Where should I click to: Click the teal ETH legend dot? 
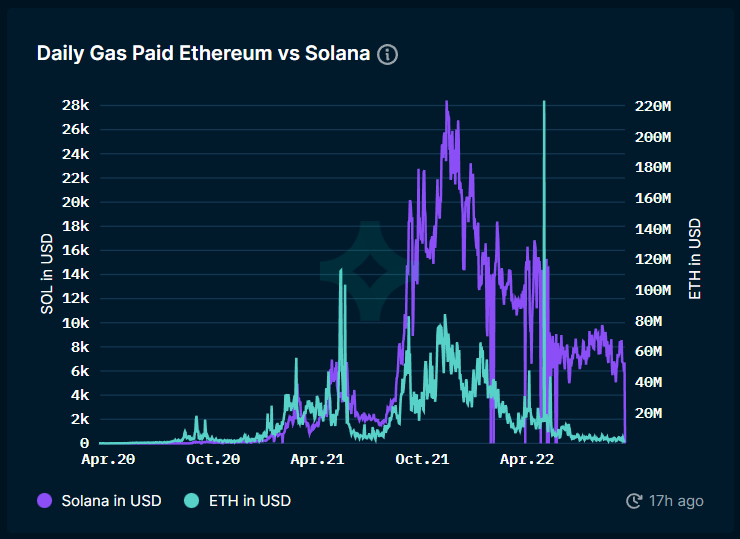[194, 500]
